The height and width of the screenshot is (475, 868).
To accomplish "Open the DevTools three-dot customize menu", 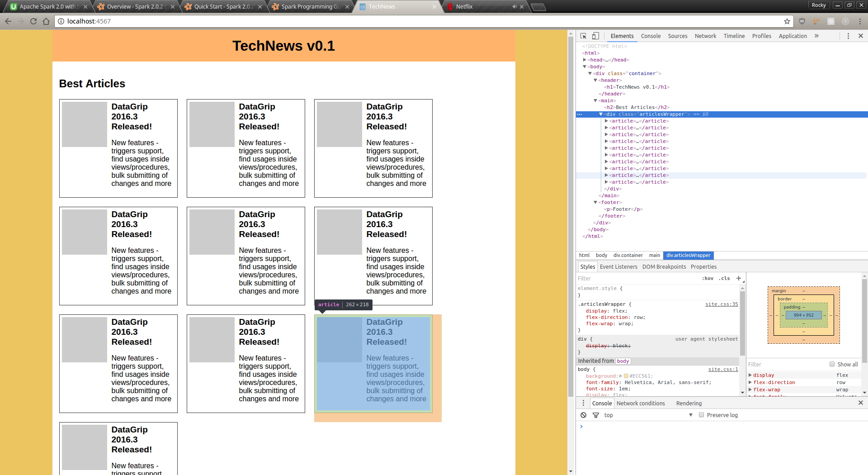I will click(848, 36).
